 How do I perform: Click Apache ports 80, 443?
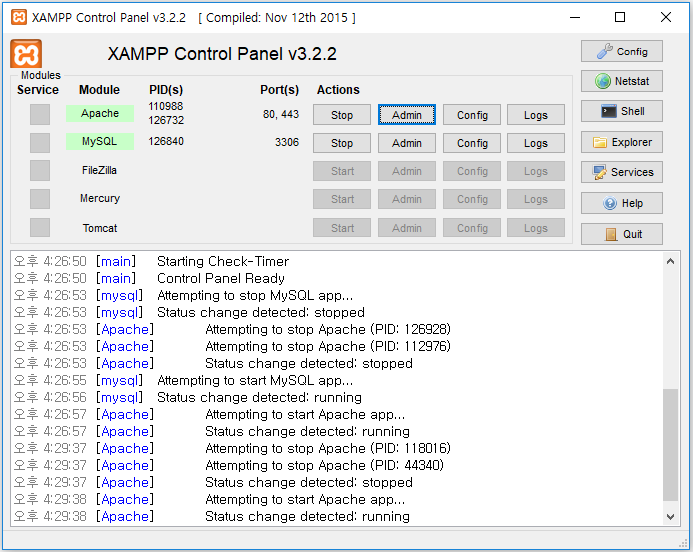point(281,114)
